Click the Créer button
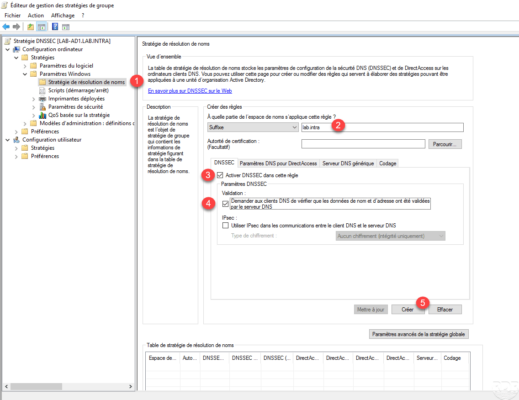 click(407, 310)
